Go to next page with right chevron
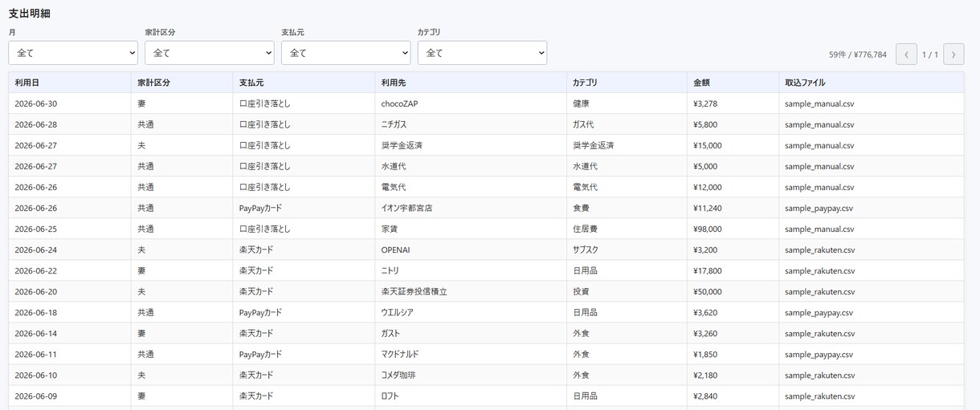980x410 pixels. (953, 55)
